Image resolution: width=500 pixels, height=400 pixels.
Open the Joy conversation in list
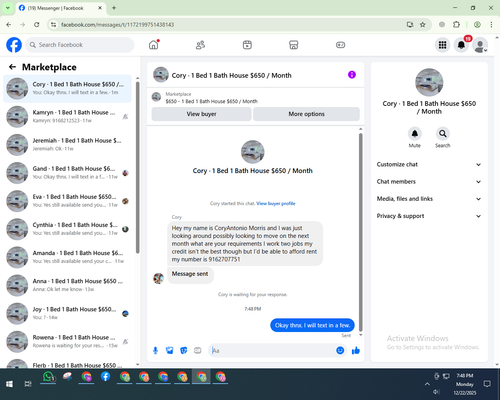click(x=67, y=313)
